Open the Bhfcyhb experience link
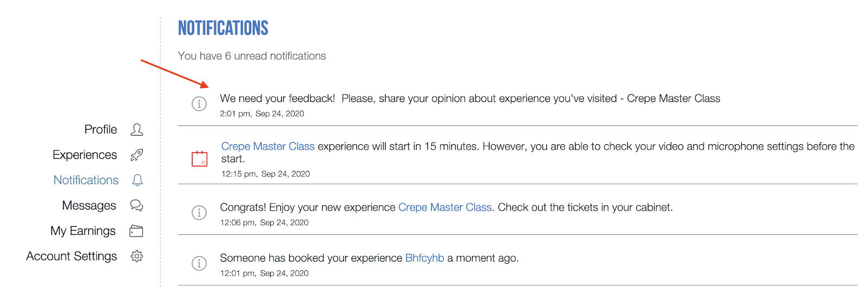This screenshot has width=868, height=287. coord(424,258)
